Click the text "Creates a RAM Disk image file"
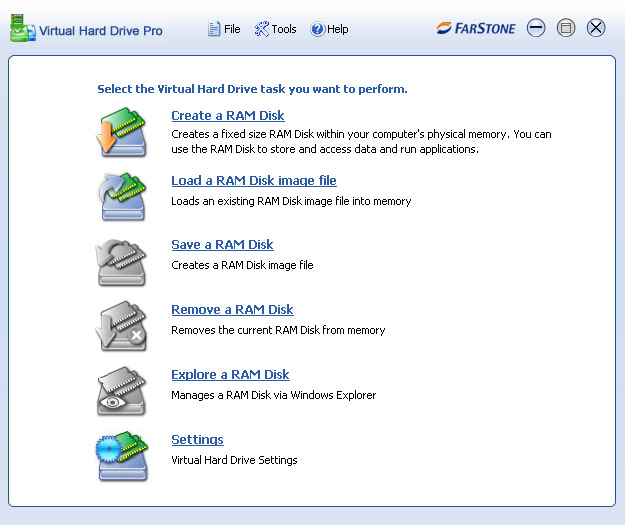 point(242,265)
